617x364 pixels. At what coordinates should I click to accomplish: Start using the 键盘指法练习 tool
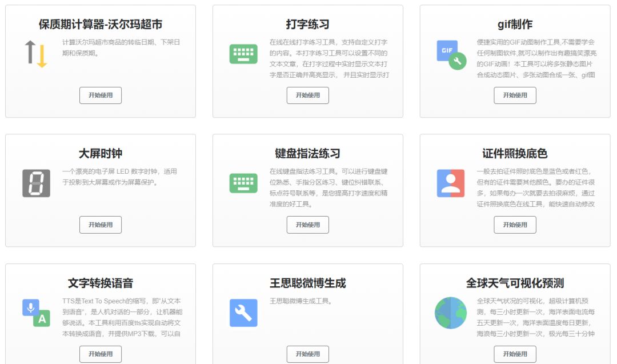pos(307,225)
